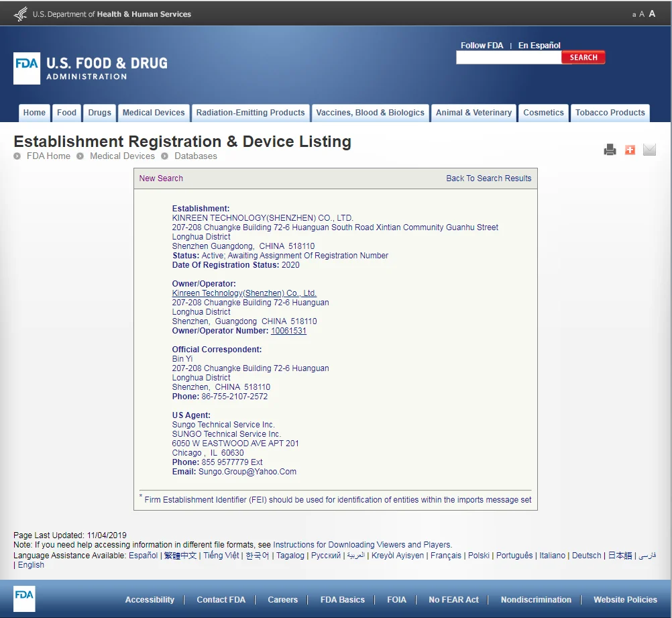Click the printer icon

610,150
